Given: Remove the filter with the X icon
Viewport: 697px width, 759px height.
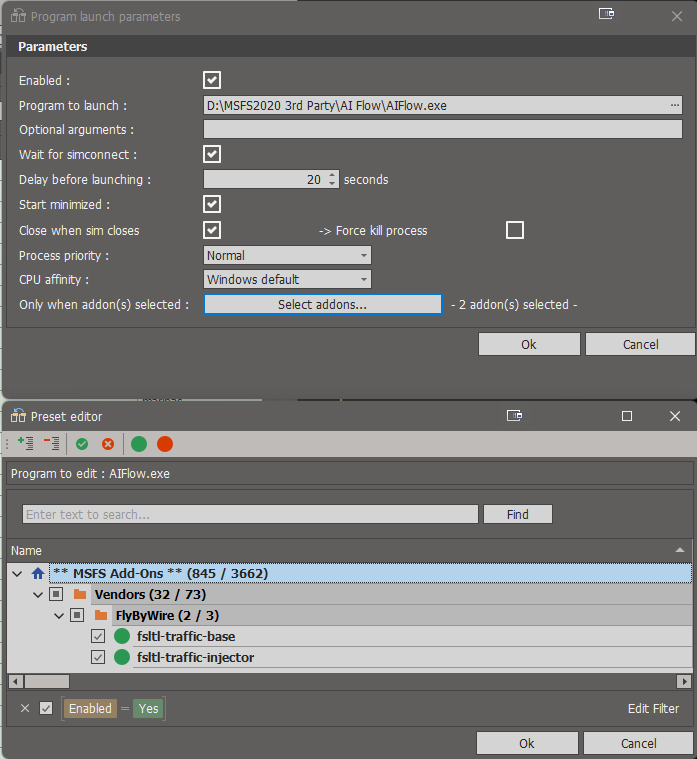Looking at the screenshot, I should pos(25,708).
